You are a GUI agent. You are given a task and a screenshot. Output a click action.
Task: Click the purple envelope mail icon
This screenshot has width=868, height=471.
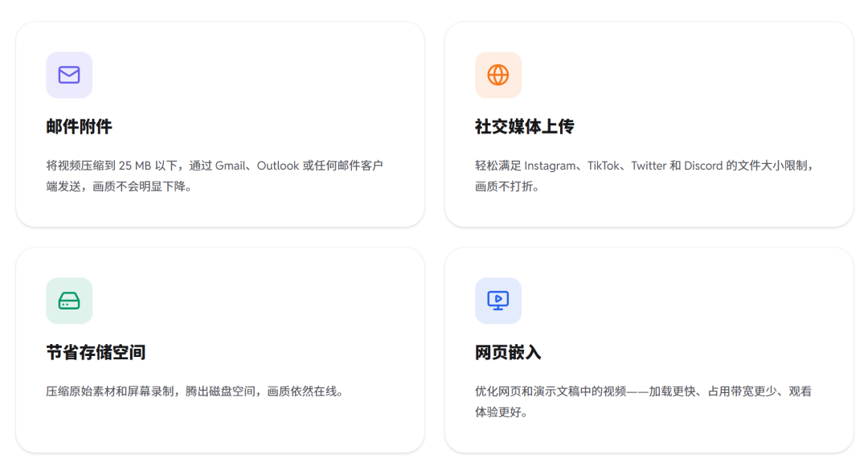69,75
